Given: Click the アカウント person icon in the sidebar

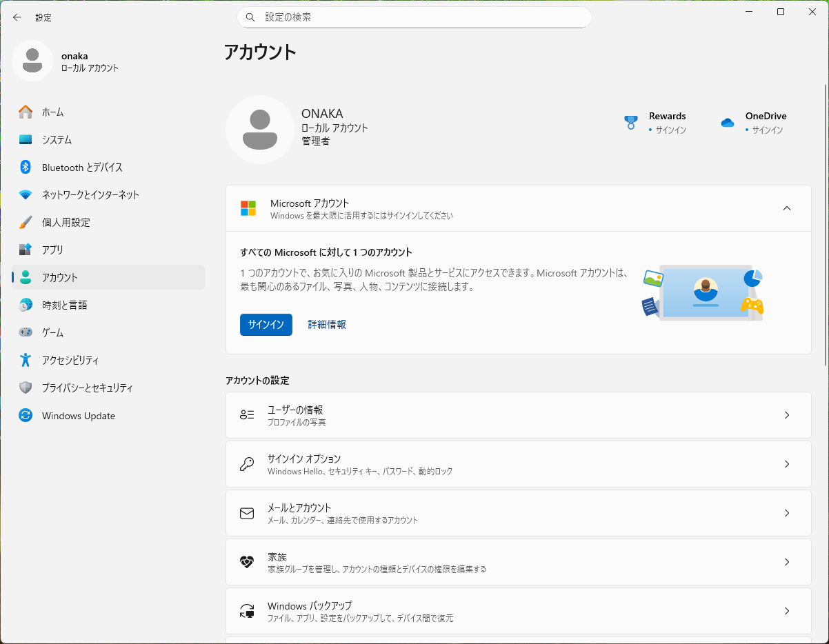Looking at the screenshot, I should 26,277.
